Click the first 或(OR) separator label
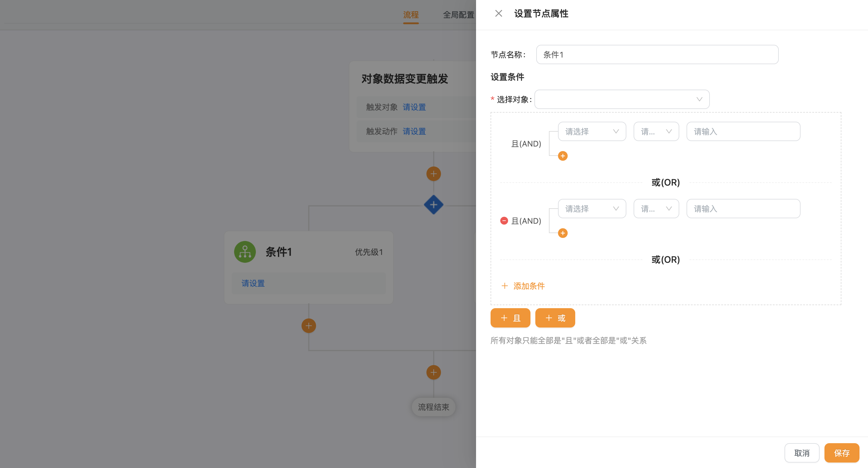The image size is (868, 468). point(665,183)
